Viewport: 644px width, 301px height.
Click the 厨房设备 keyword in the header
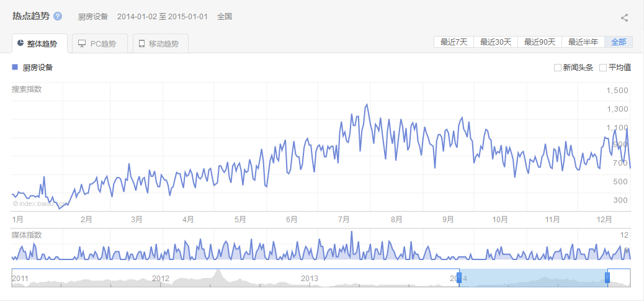coord(93,17)
